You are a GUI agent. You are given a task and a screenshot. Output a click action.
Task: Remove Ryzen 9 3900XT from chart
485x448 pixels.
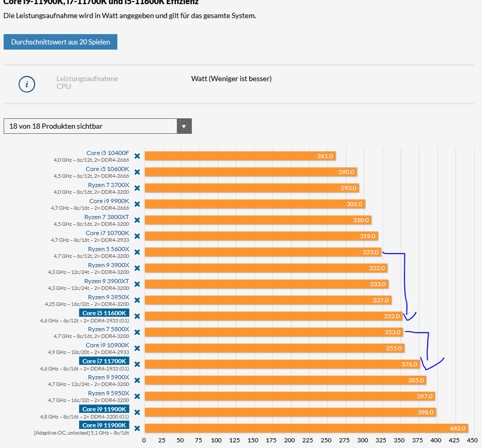137,284
